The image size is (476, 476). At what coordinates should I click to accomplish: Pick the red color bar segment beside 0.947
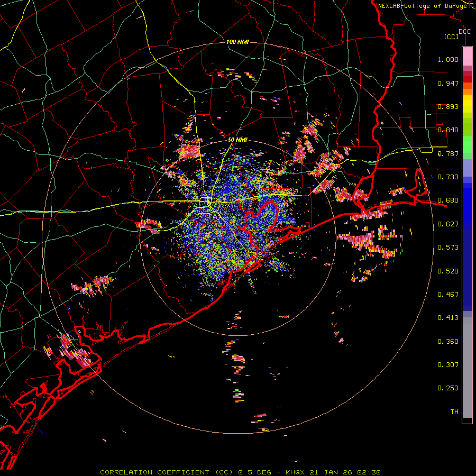(467, 79)
